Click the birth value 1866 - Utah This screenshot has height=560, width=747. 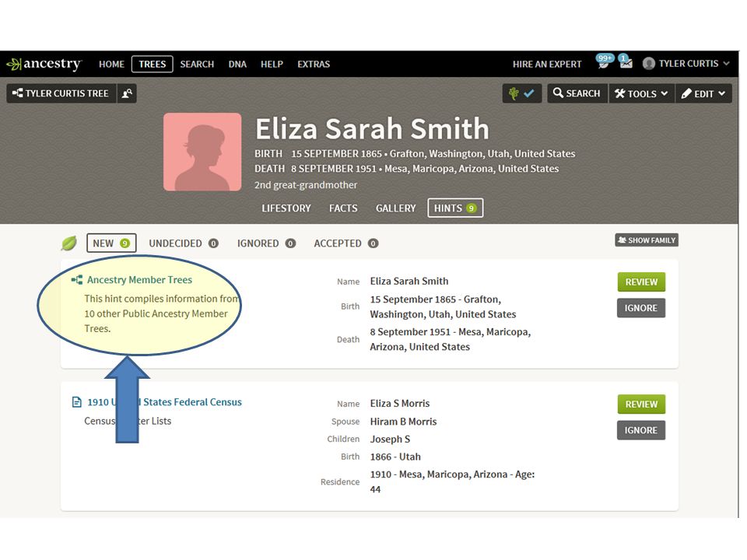coord(395,457)
